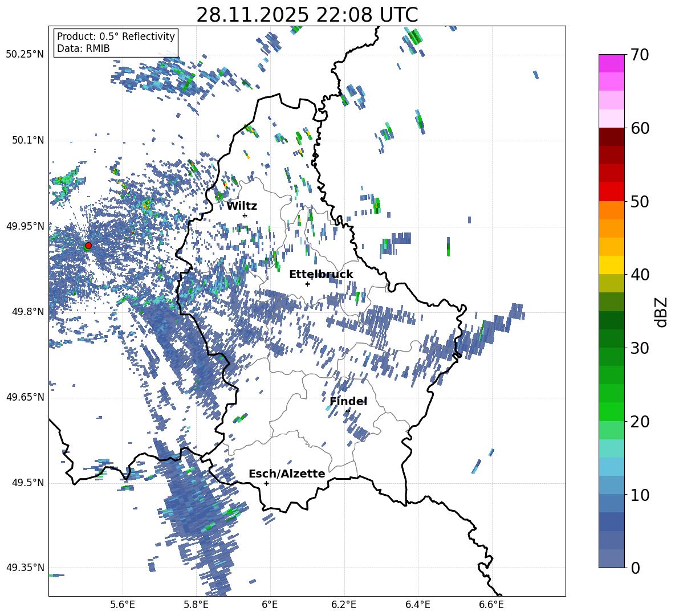Click the 49.5°N latitude label
675x616 pixels.
click(27, 483)
